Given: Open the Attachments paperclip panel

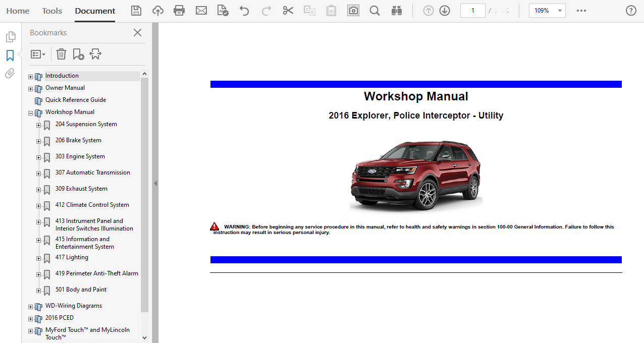Looking at the screenshot, I should (x=10, y=74).
